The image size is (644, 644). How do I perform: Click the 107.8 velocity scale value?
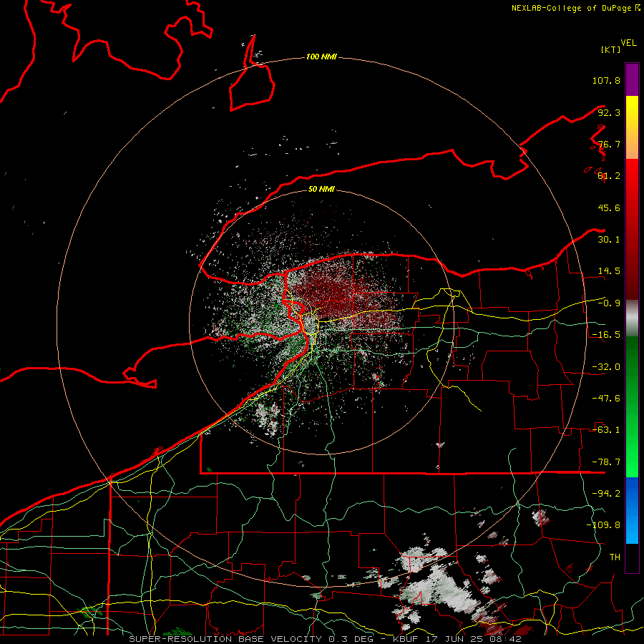click(x=606, y=80)
